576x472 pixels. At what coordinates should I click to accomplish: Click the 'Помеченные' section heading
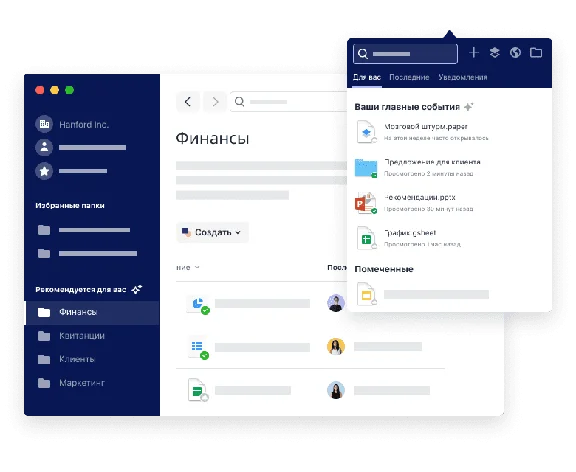(384, 269)
